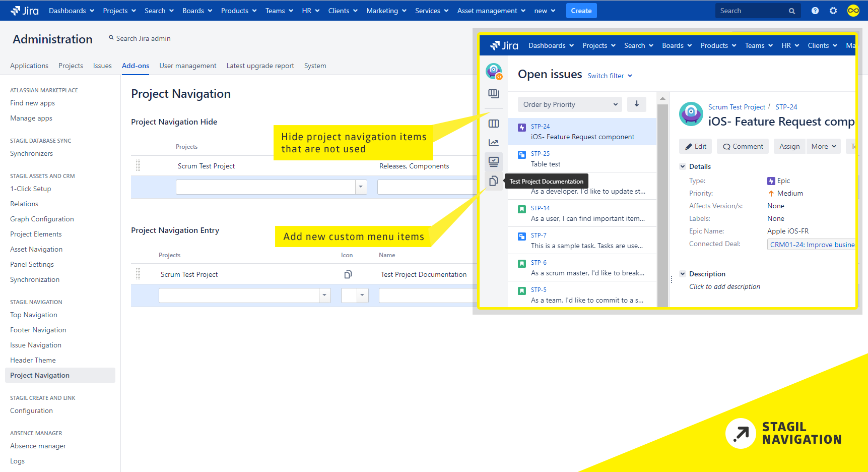868x472 pixels.
Task: Collapse the Description section
Action: pyautogui.click(x=683, y=274)
